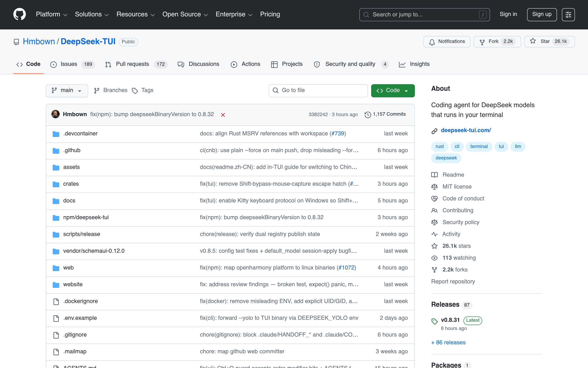Click the Activity pulse icon
The height and width of the screenshot is (368, 588).
tap(434, 234)
